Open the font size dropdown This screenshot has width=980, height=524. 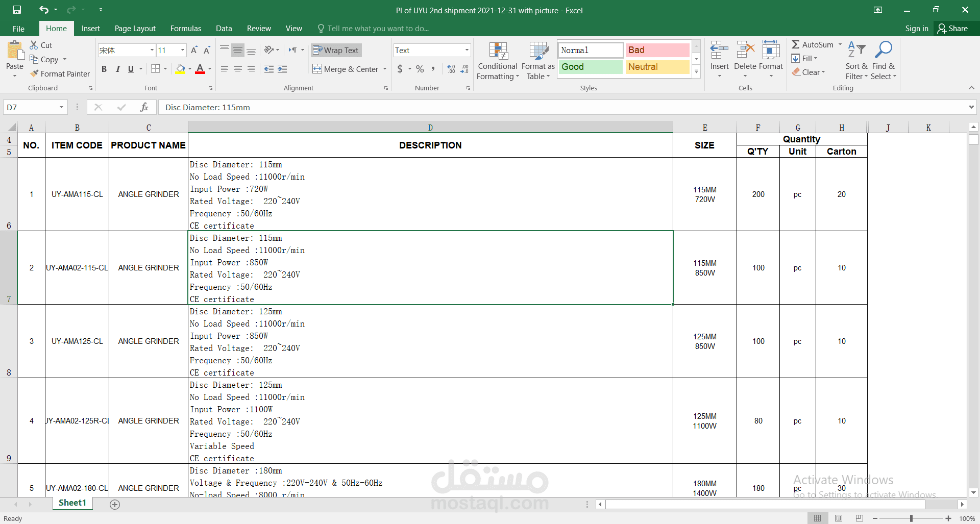(x=183, y=50)
